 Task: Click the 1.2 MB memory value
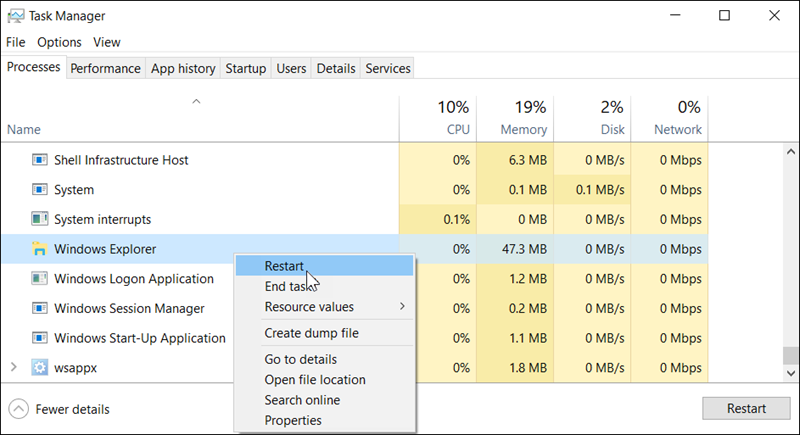[528, 278]
